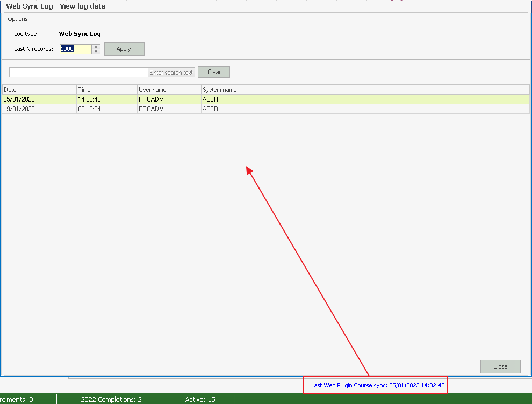
Task: Sort by the User name column header
Action: click(x=169, y=90)
